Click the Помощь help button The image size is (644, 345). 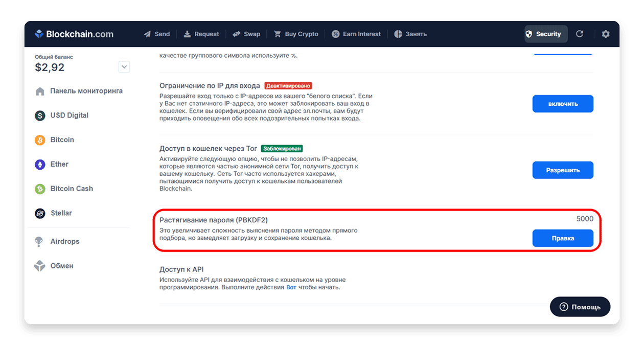click(x=580, y=307)
